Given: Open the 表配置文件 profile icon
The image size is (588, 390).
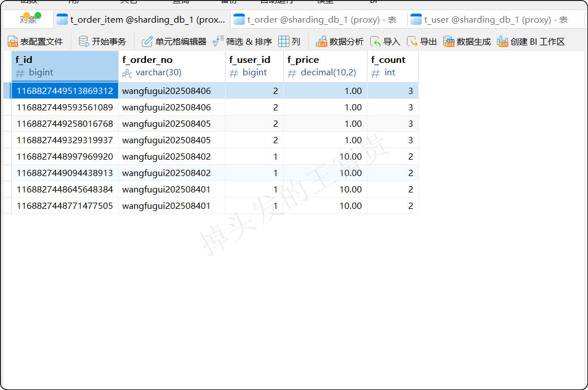Looking at the screenshot, I should (13, 42).
